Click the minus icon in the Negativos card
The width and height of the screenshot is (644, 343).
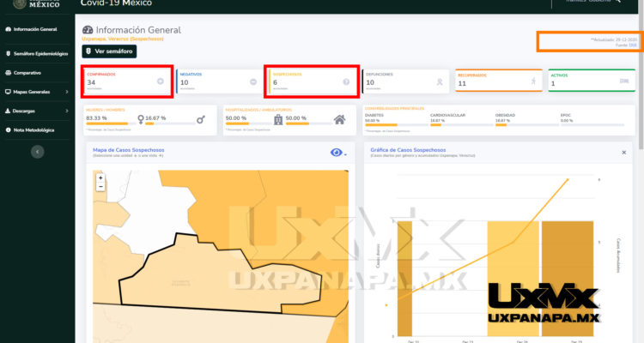(x=253, y=82)
